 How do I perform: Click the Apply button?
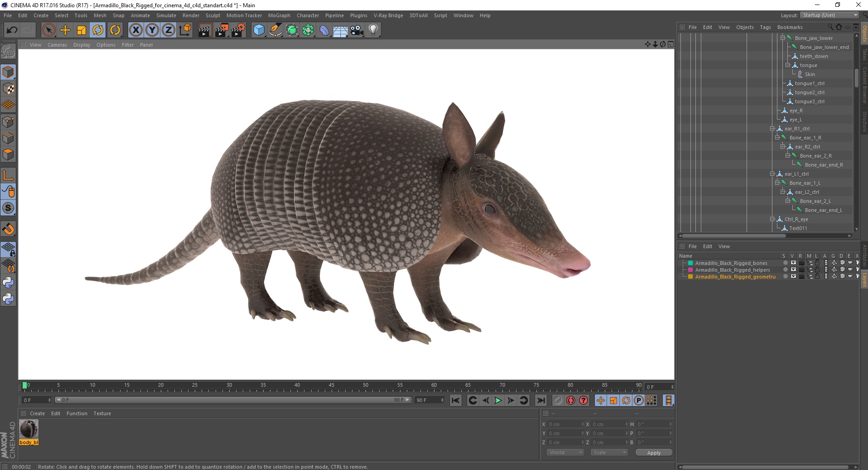(654, 453)
